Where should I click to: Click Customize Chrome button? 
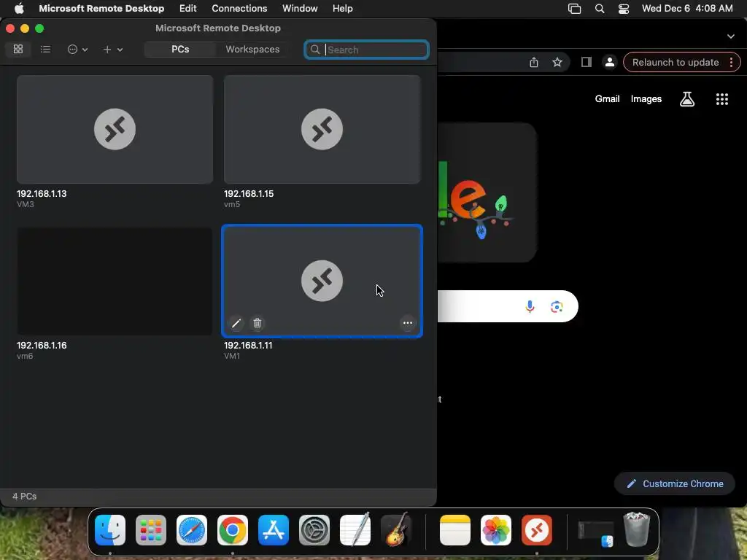[x=675, y=484]
